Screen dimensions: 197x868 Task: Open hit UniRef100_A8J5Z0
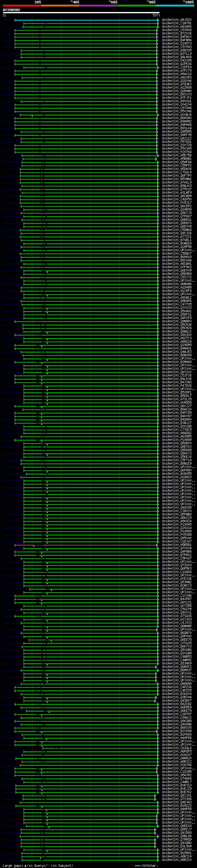click(x=177, y=20)
